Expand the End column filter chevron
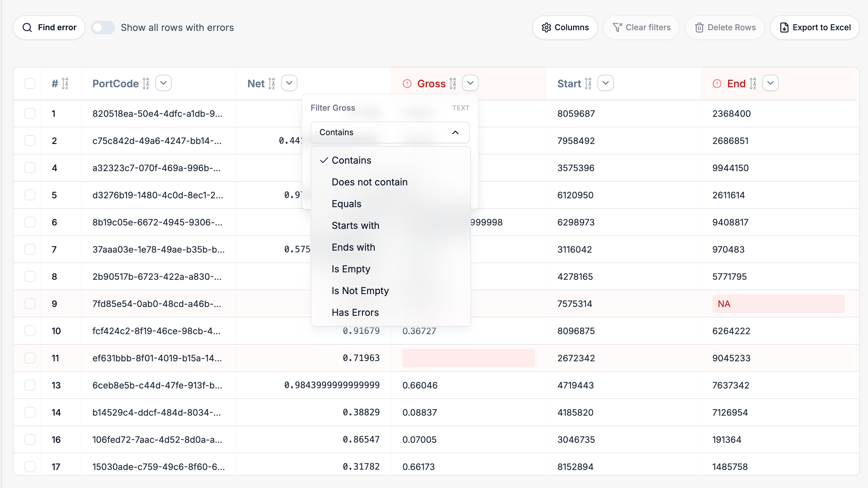 pyautogui.click(x=770, y=83)
